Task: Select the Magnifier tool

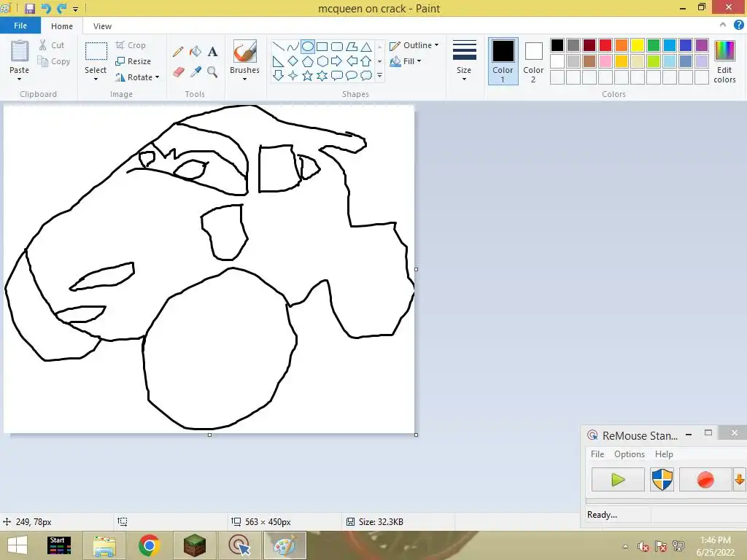Action: pos(212,72)
